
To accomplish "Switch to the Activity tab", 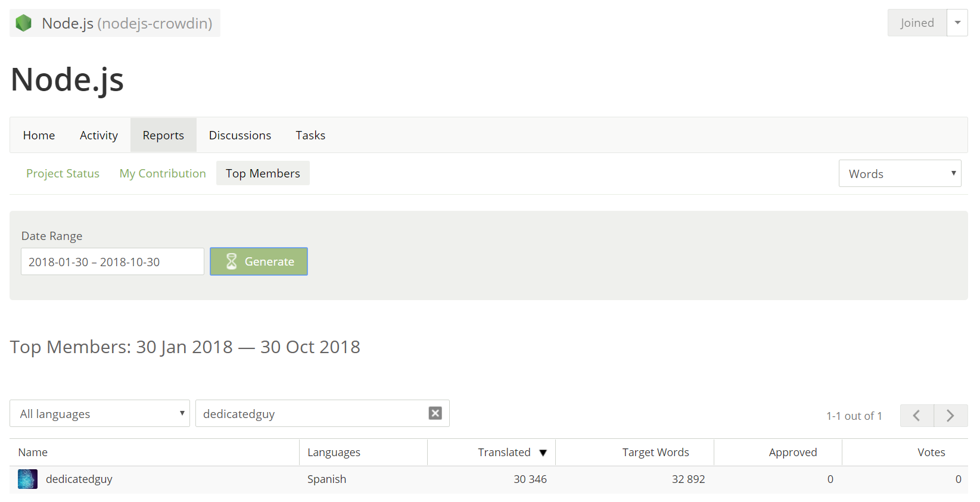I will [99, 135].
